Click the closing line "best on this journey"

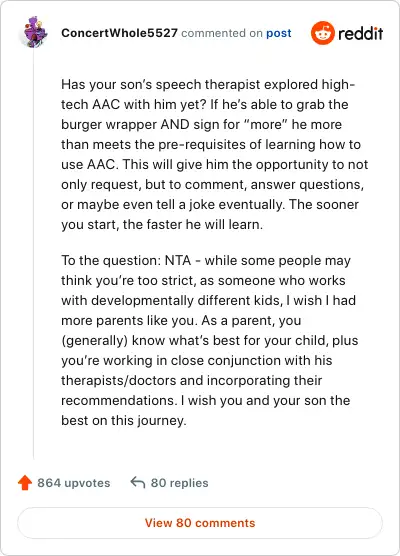click(x=124, y=421)
